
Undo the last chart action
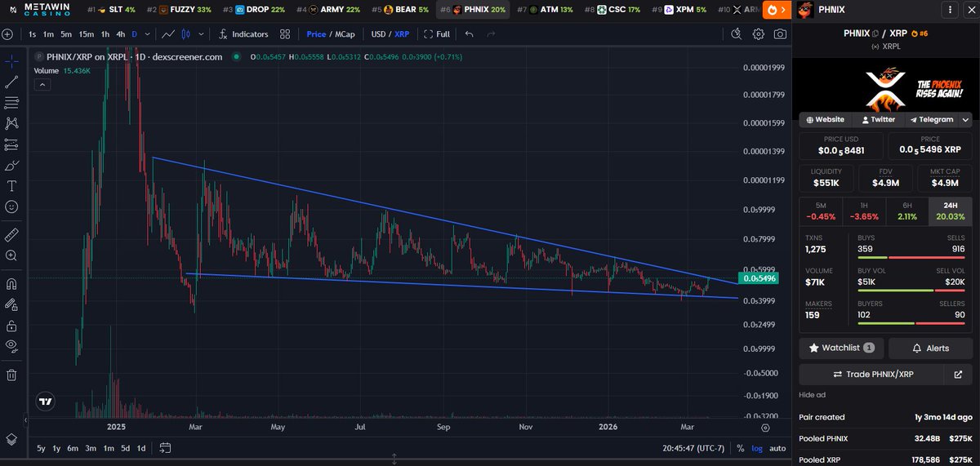tap(469, 34)
